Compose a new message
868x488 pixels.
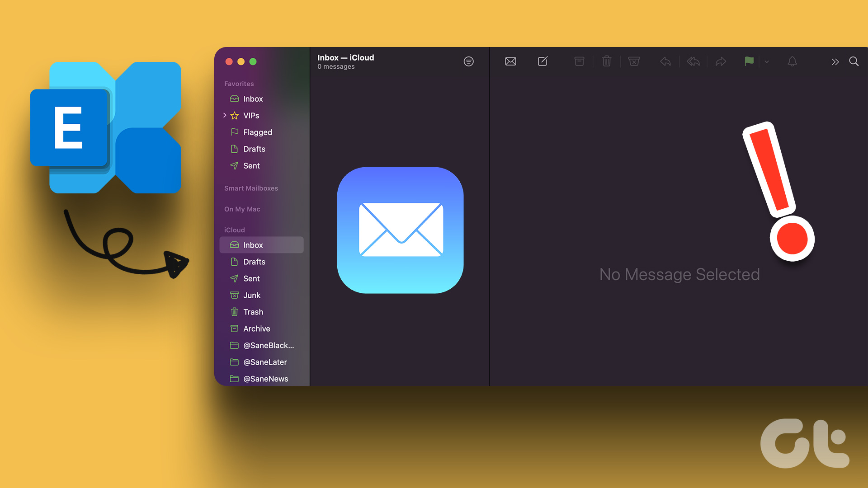click(542, 61)
